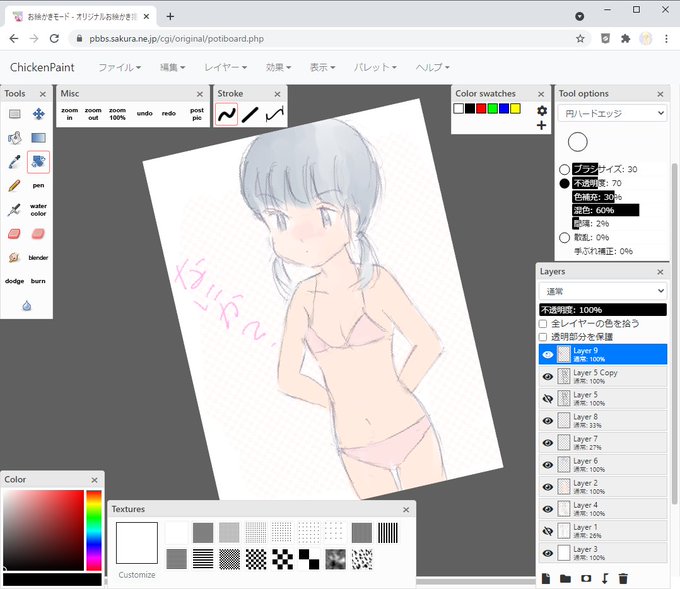Open the ヘルプ menu
The height and width of the screenshot is (589, 680).
(432, 67)
